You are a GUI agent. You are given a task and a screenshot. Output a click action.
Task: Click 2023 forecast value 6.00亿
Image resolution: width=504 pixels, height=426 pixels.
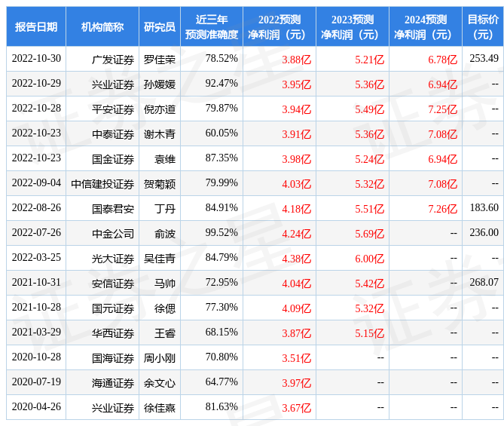pyautogui.click(x=369, y=259)
